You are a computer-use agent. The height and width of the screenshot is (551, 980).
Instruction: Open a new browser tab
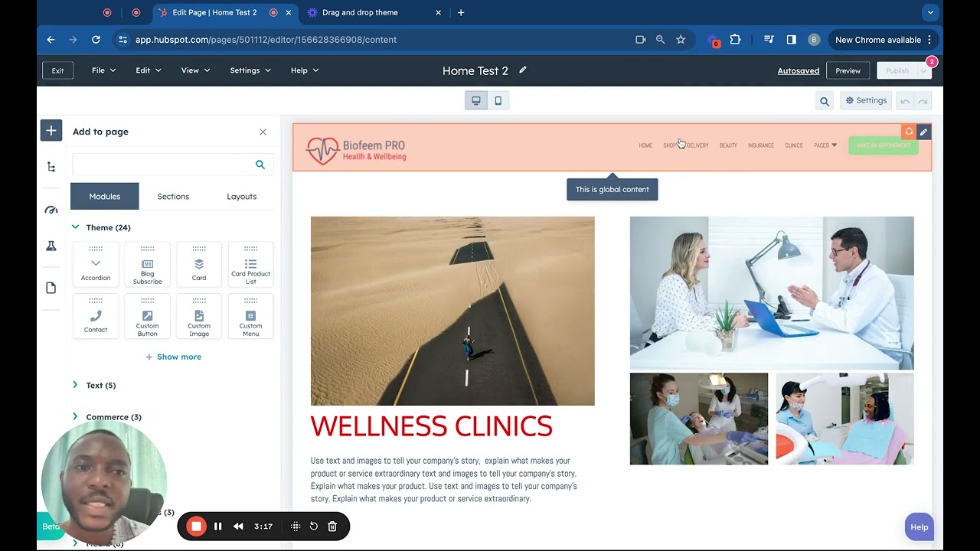461,12
